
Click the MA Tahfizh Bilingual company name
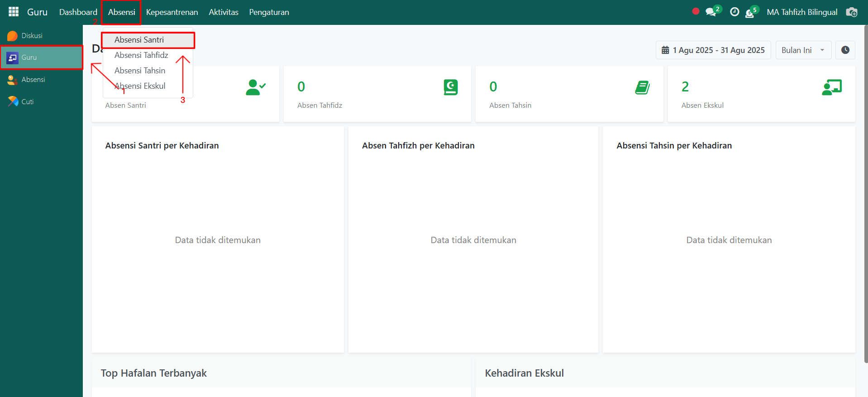pyautogui.click(x=801, y=12)
